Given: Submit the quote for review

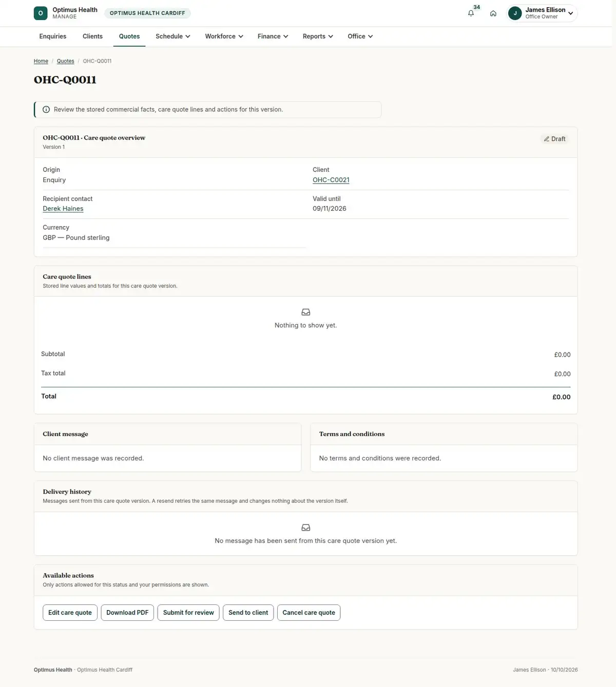Looking at the screenshot, I should tap(188, 613).
